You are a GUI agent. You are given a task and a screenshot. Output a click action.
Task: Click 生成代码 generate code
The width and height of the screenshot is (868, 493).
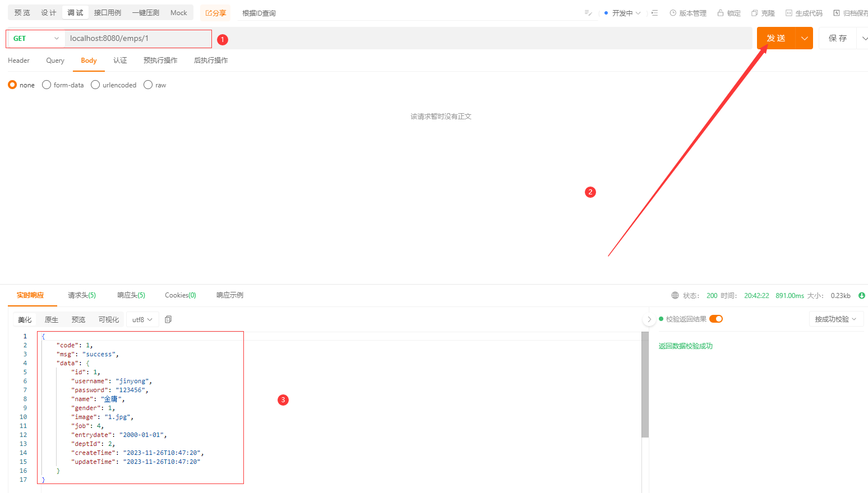(x=804, y=13)
